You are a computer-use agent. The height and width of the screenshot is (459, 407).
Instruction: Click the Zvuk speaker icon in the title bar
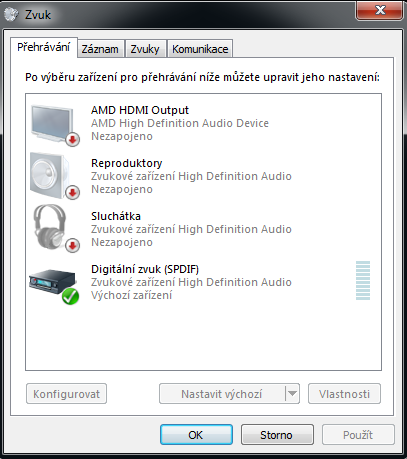pyautogui.click(x=11, y=14)
